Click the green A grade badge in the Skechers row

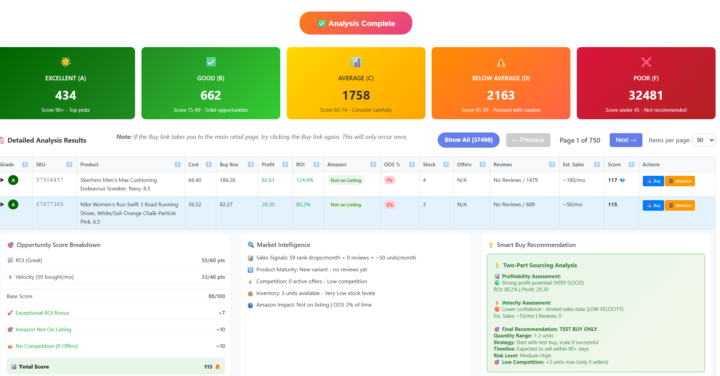tap(13, 180)
